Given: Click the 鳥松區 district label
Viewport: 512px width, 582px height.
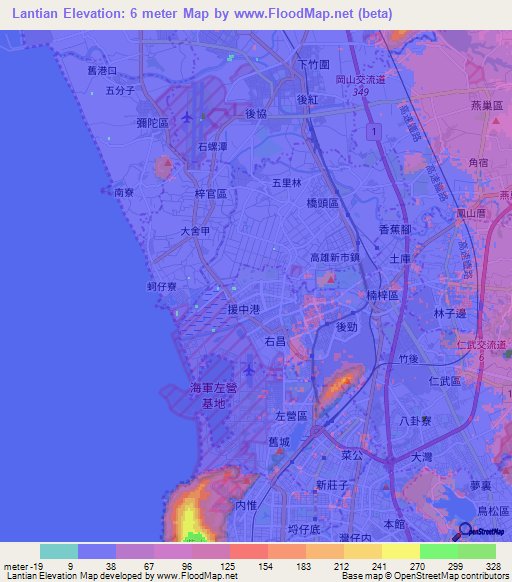Looking at the screenshot, I should click(x=493, y=511).
